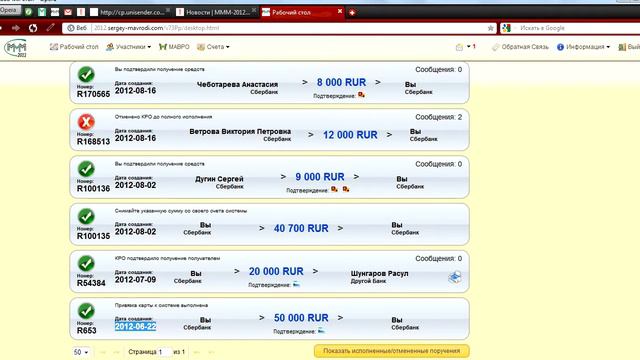Click the highlighted date 2012-08-22

136,327
